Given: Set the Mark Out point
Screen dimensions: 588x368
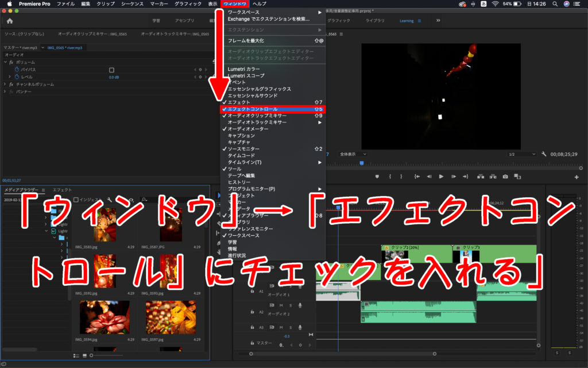Looking at the screenshot, I should [x=401, y=177].
